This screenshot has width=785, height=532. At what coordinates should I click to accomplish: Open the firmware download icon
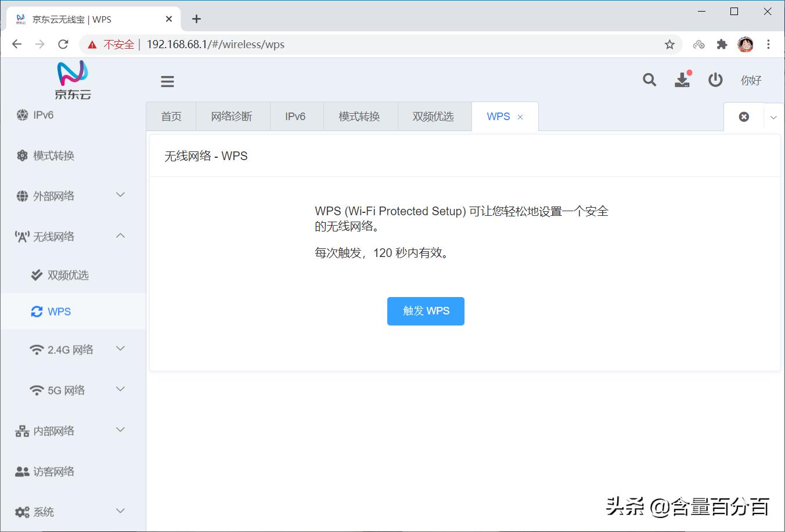click(x=682, y=81)
